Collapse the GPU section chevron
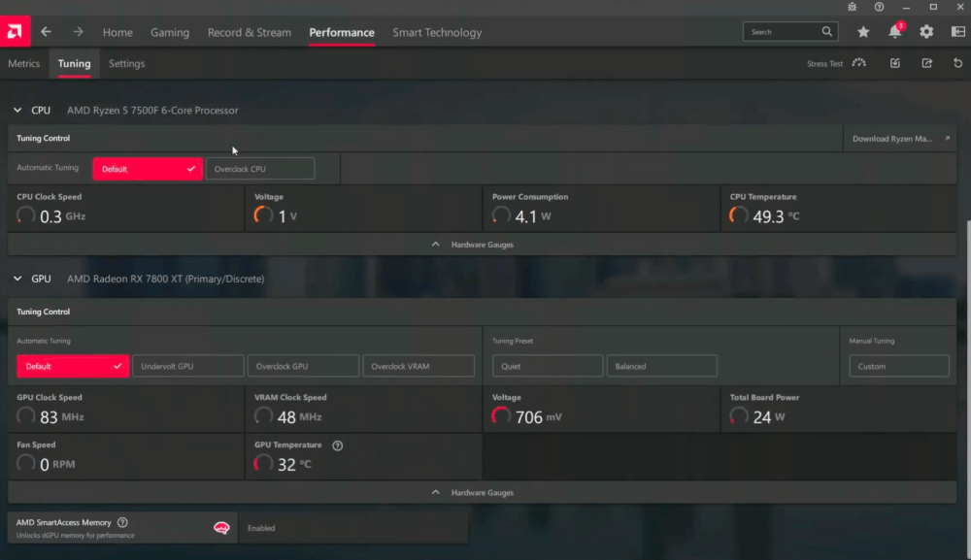This screenshot has height=560, width=971. coord(17,279)
